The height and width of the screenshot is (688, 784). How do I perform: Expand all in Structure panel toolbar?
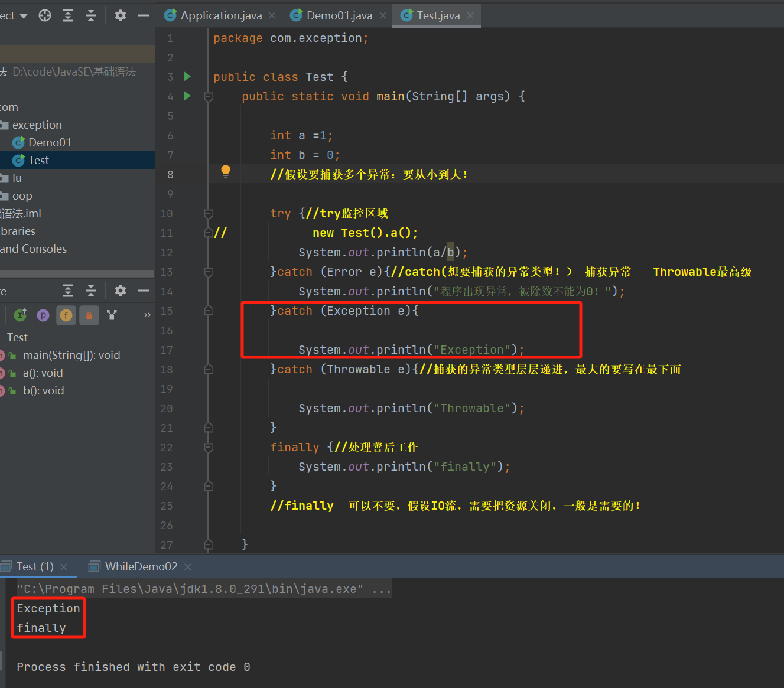pyautogui.click(x=68, y=291)
